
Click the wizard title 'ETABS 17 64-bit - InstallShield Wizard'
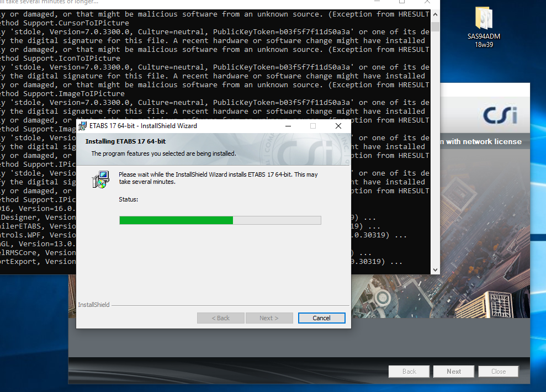pos(143,126)
